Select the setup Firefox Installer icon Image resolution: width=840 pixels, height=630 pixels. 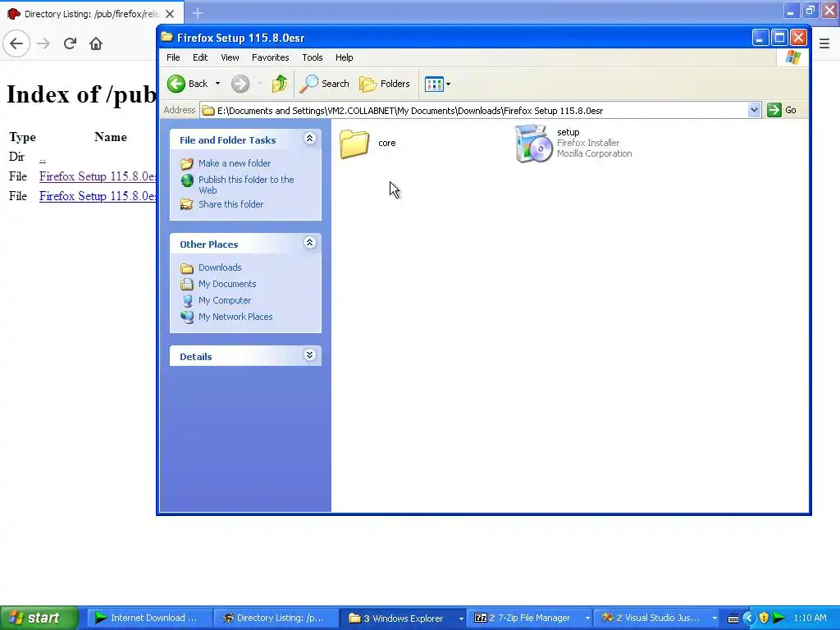(533, 144)
